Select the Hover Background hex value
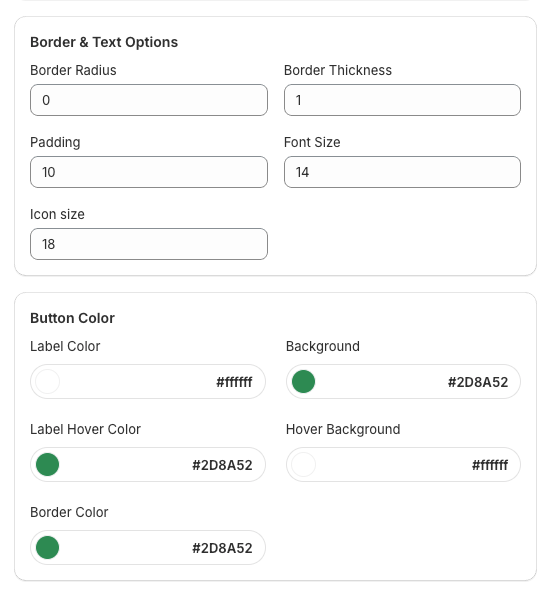Viewport: 549px width, 594px height. tap(490, 465)
